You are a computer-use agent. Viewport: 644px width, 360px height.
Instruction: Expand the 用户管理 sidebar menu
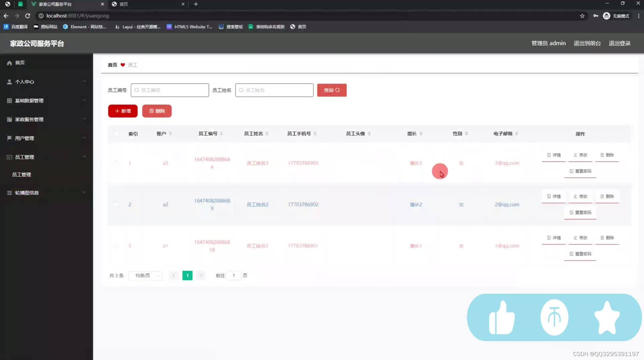46,138
